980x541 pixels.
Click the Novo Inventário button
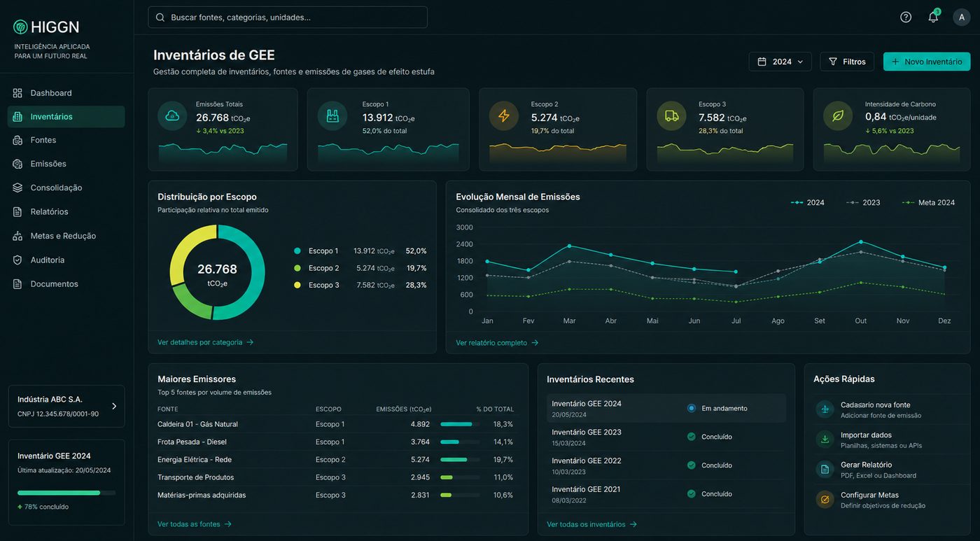[927, 62]
